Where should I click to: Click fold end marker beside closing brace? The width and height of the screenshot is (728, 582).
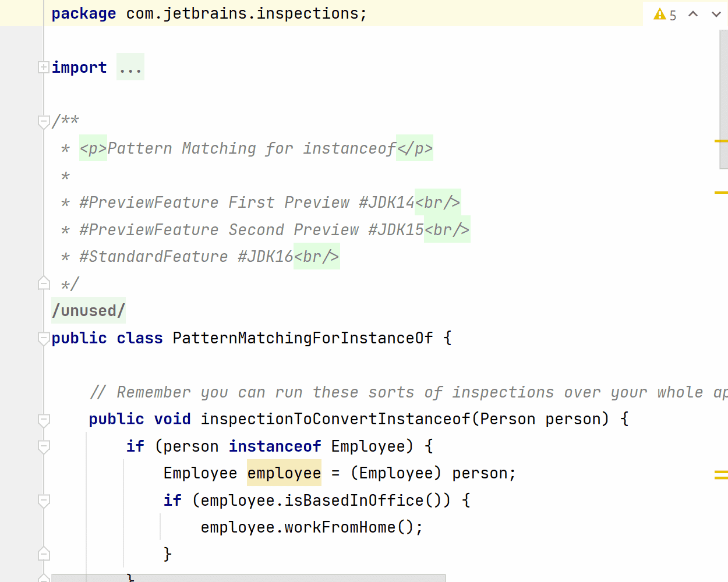[44, 553]
